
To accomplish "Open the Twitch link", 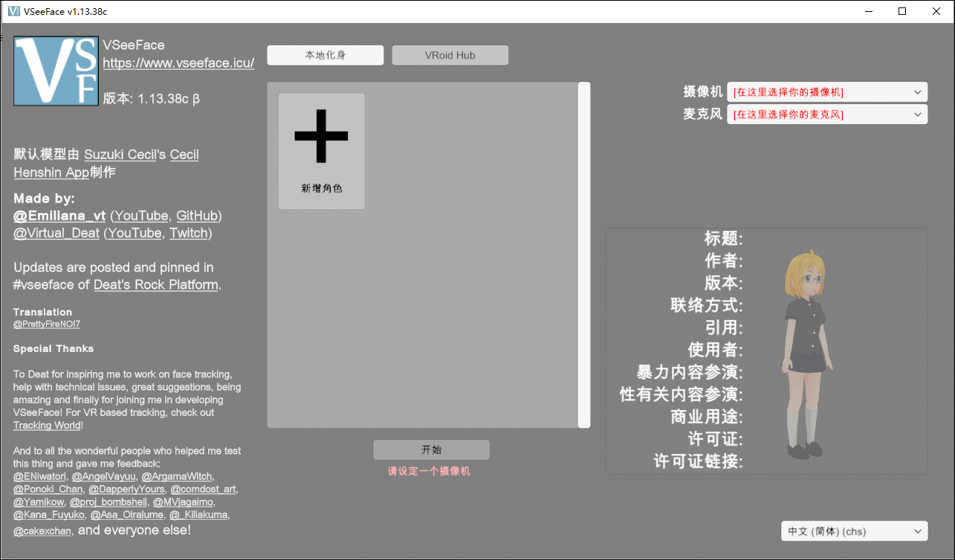I will (189, 233).
